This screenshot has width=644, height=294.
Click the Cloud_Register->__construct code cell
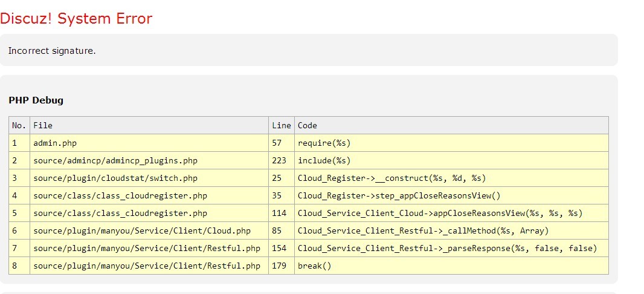(x=391, y=178)
